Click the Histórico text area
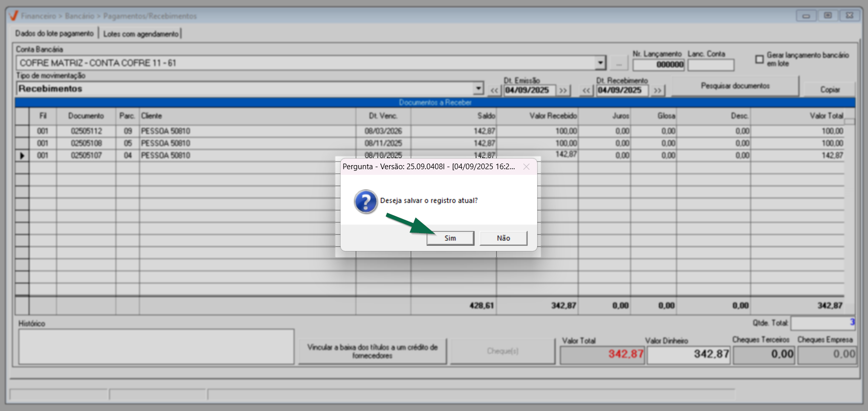The width and height of the screenshot is (868, 411). coord(156,346)
